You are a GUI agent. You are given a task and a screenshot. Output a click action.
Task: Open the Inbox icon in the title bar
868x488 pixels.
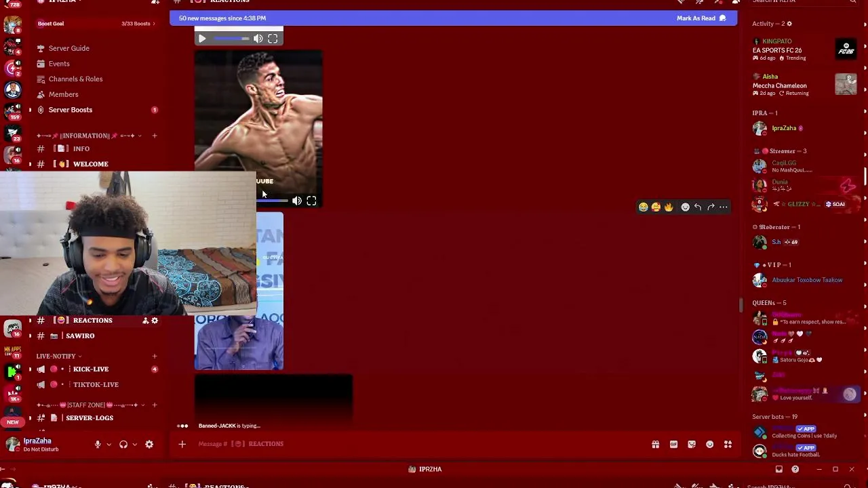779,469
